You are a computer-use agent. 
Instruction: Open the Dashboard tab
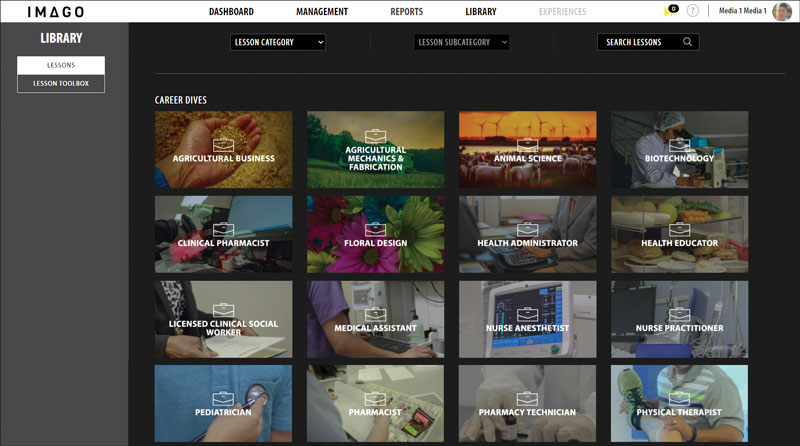(x=231, y=12)
